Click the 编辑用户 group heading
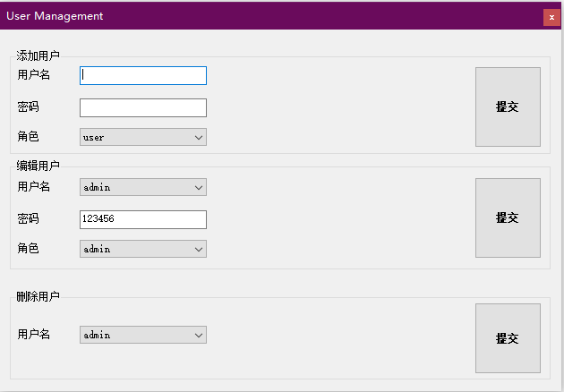Screen dimensions: 564x392 (38, 166)
